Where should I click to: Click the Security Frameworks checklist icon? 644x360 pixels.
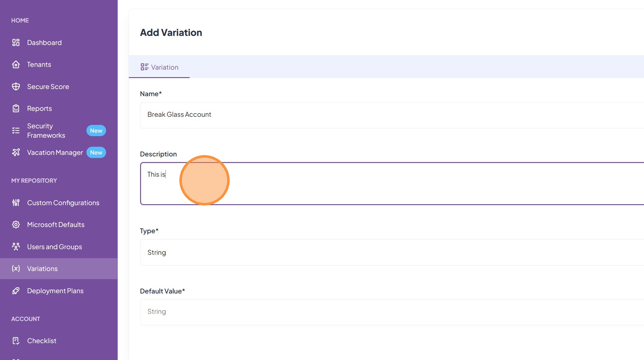[16, 131]
